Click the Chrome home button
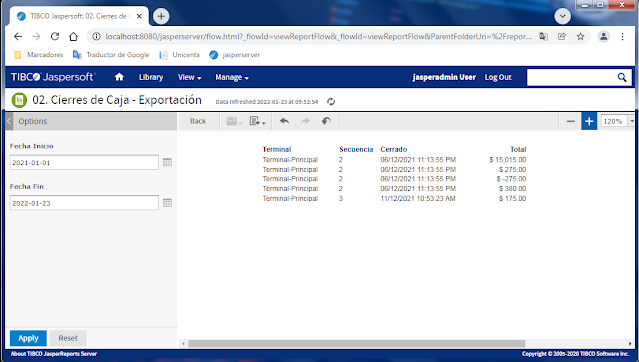Viewport: 639px width, 362px height. (73, 36)
